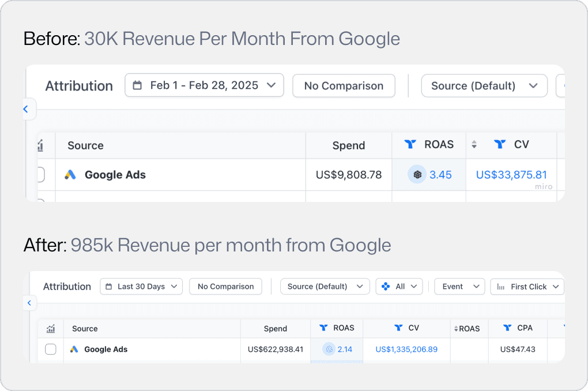Click spend value US$9,808.78

pos(349,175)
